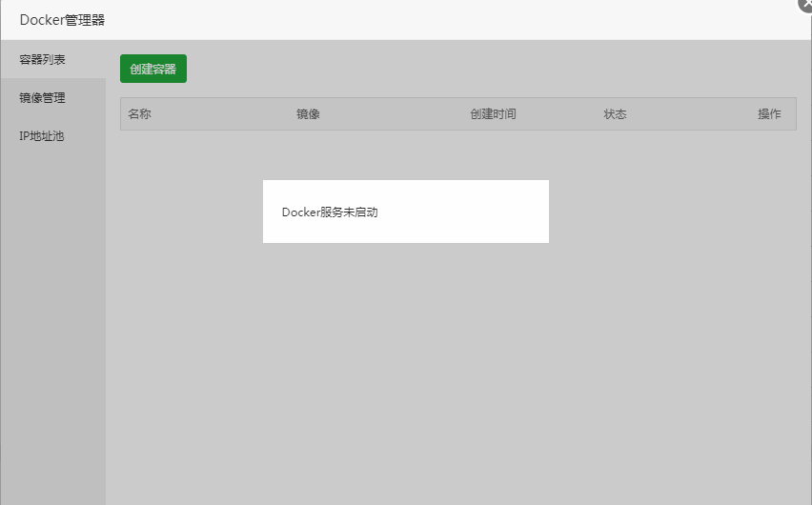Click the 状态 column header

click(616, 114)
